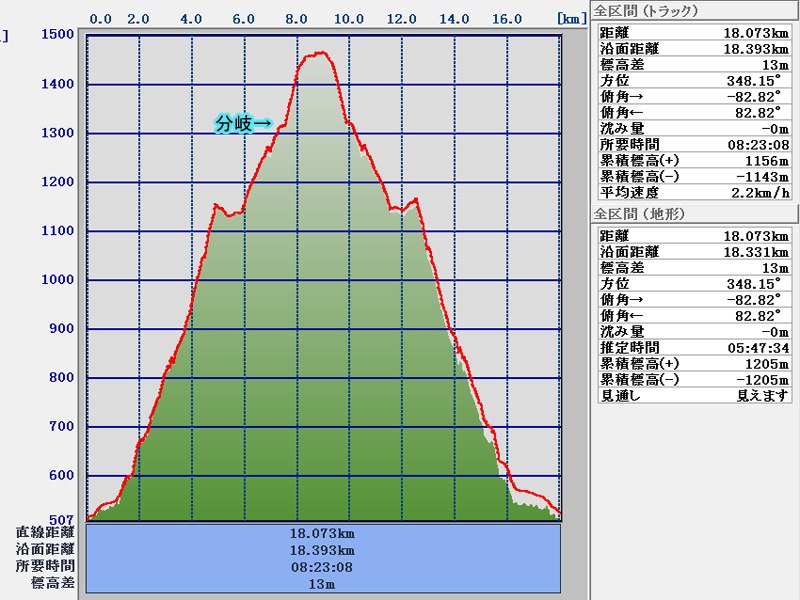Viewport: 800px width, 600px height.
Task: Select the 平均速度 2.2km/h row
Action: 693,192
